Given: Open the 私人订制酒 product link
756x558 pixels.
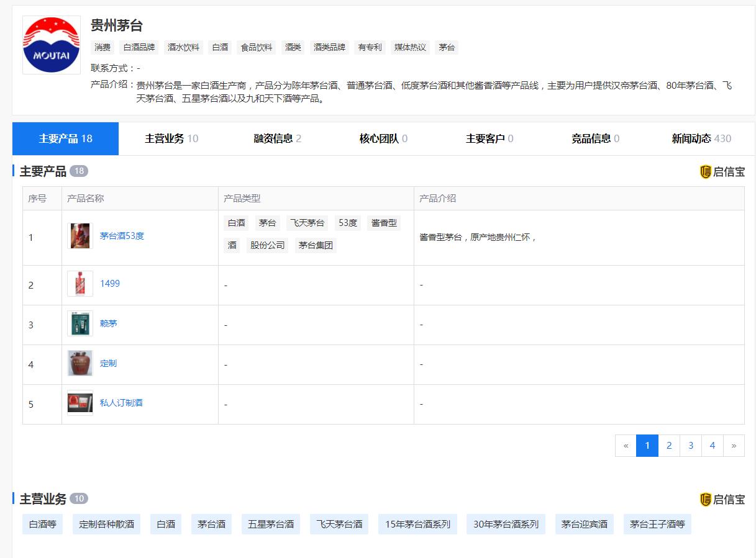Looking at the screenshot, I should pos(121,403).
